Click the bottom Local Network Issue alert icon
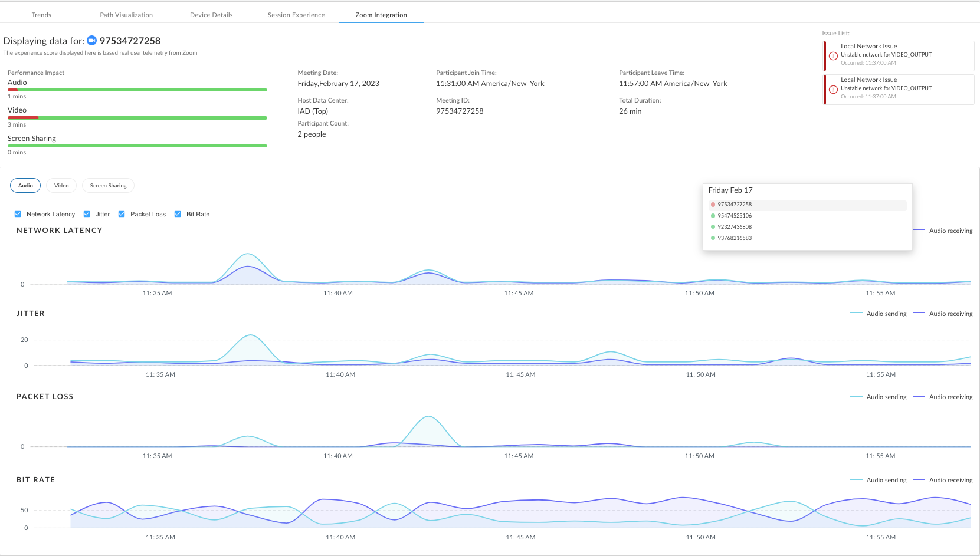 [833, 90]
